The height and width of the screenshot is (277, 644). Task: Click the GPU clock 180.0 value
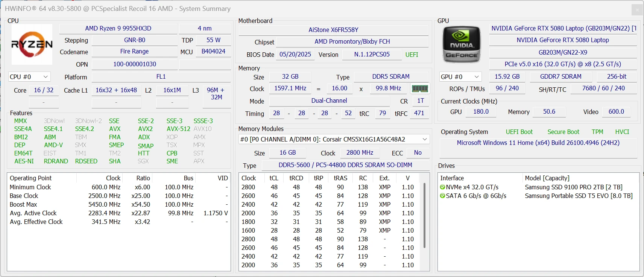pyautogui.click(x=481, y=112)
